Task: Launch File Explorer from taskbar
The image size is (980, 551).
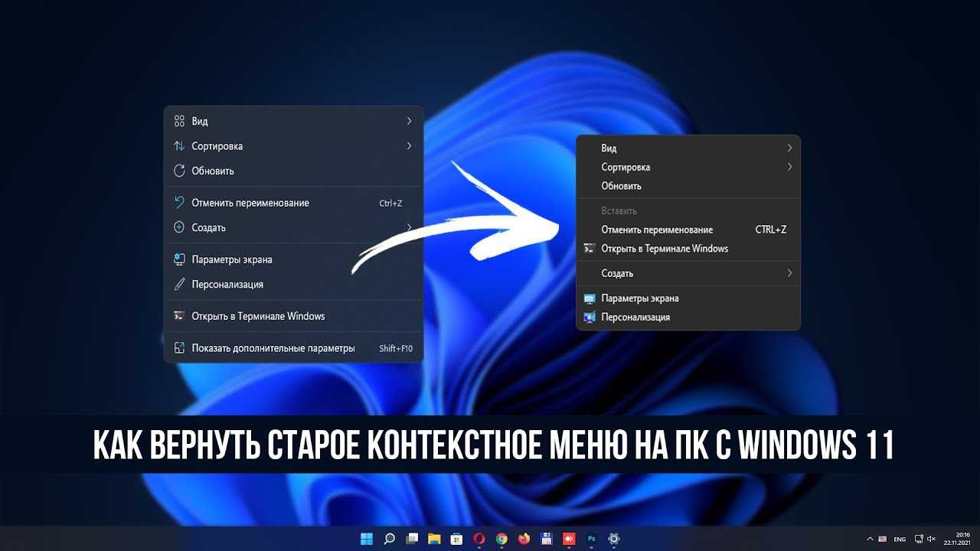Action: pos(434,539)
